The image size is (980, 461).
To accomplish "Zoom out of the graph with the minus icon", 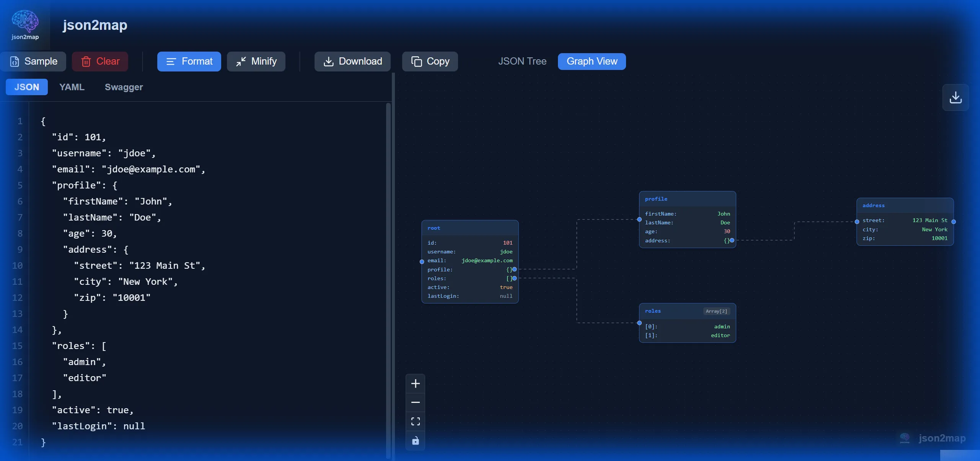I will tap(415, 403).
